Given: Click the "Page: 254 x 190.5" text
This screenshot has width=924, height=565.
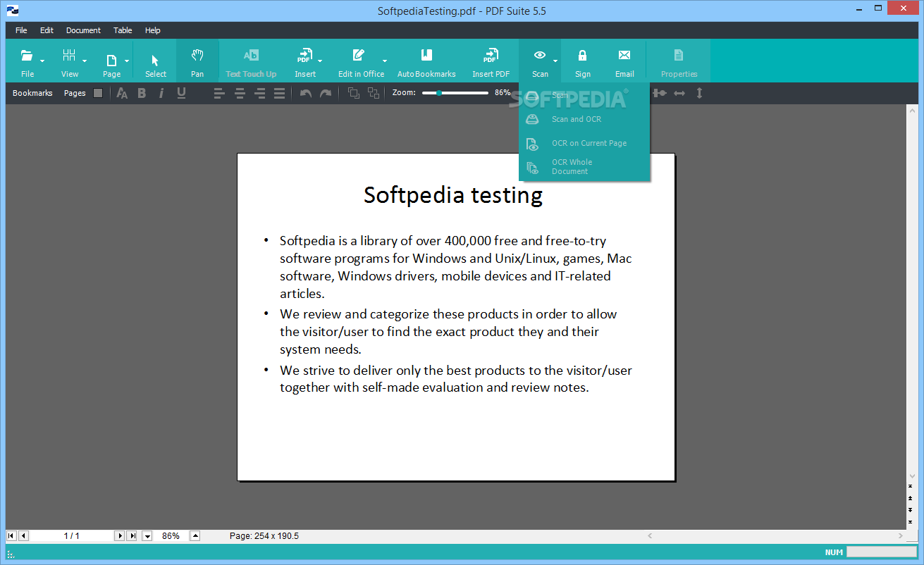Looking at the screenshot, I should tap(264, 536).
